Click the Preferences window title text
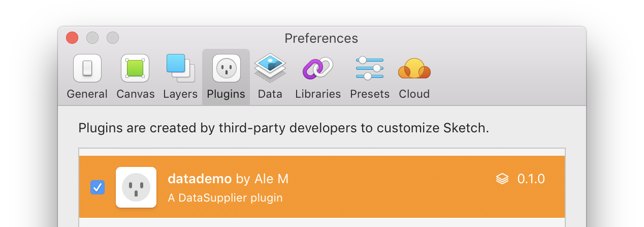The height and width of the screenshot is (227, 644). (321, 38)
